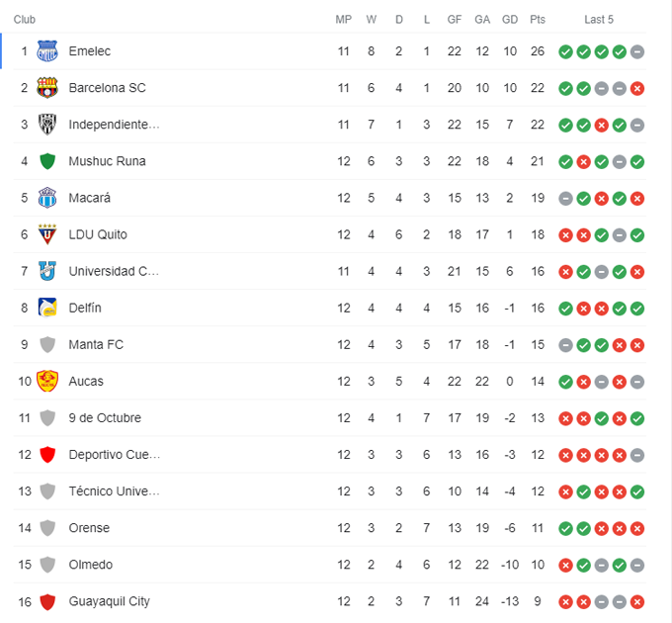Click the Delfín club logo icon

47,308
